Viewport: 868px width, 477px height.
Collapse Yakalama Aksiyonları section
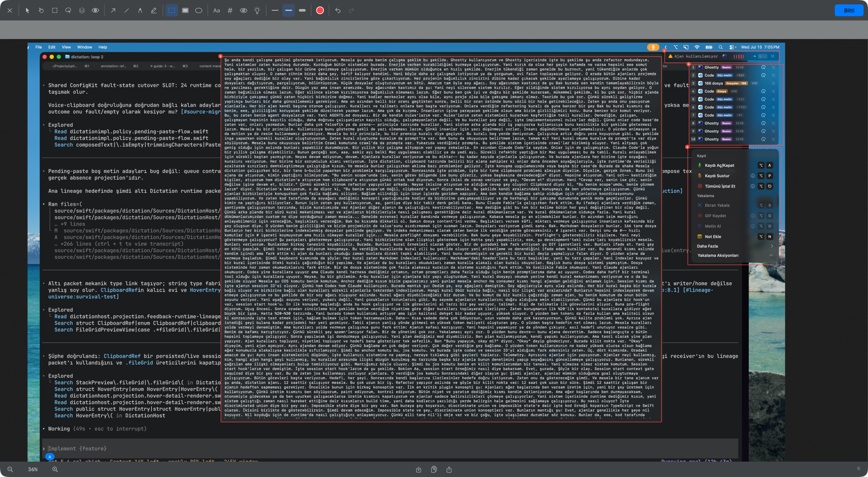[x=771, y=255]
